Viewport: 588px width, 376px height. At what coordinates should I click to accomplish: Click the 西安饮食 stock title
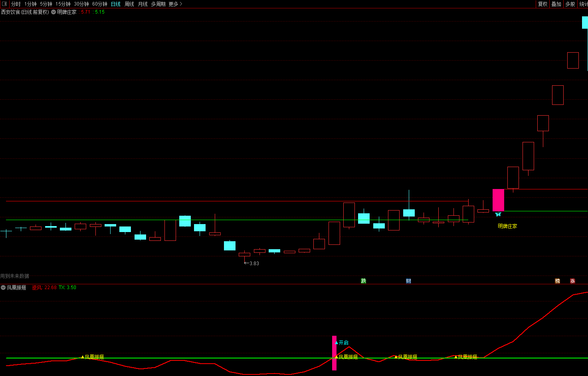(25, 12)
